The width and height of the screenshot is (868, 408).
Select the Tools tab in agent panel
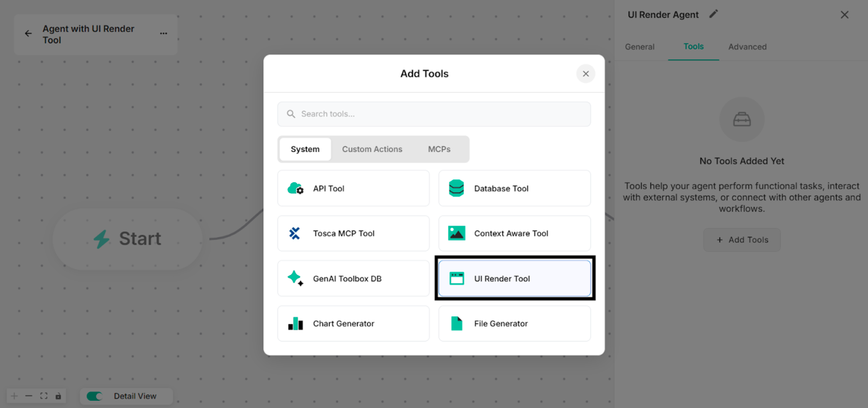point(693,47)
